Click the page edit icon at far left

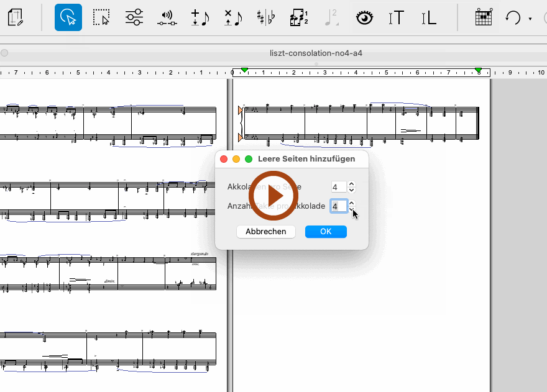point(17,17)
